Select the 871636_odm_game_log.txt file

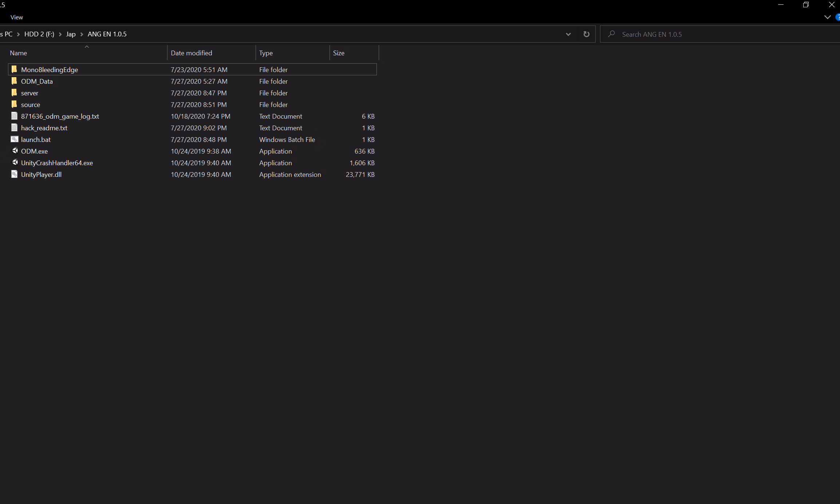point(60,116)
